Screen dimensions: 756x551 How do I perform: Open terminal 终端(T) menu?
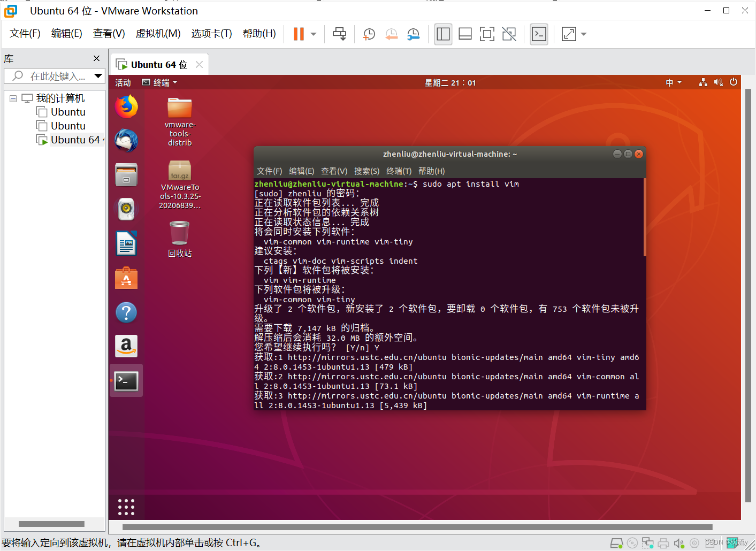point(399,171)
